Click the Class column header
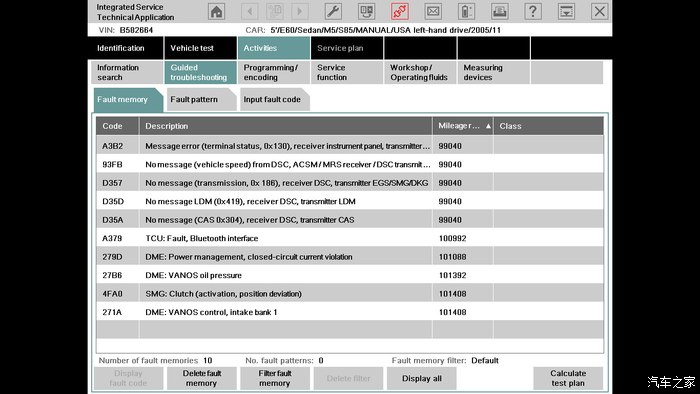700x394 pixels. tap(548, 126)
